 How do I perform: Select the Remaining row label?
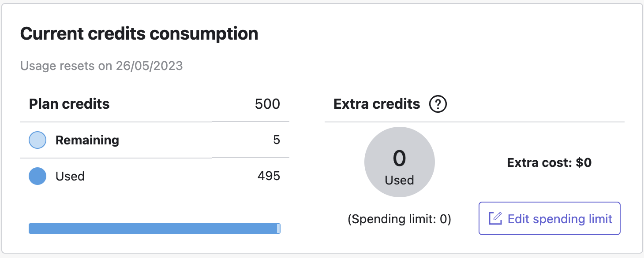coord(87,140)
